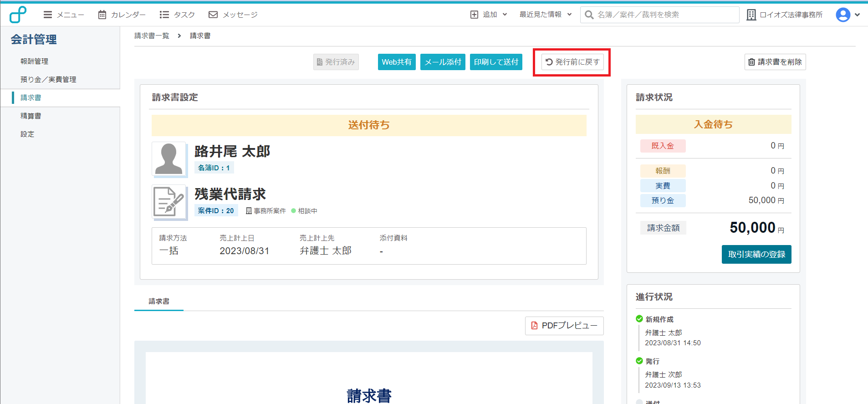The image size is (868, 404).
Task: Expand the 追加 dropdown arrow
Action: [x=505, y=15]
